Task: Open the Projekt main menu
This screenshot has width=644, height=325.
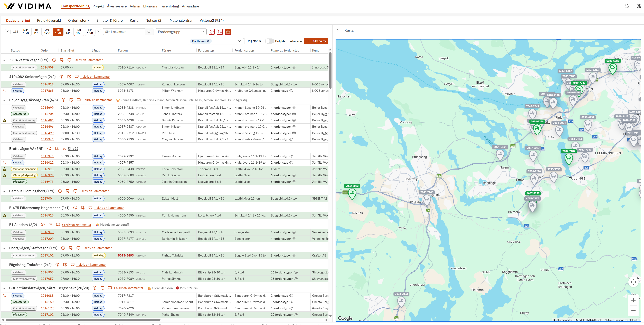Action: [x=98, y=6]
